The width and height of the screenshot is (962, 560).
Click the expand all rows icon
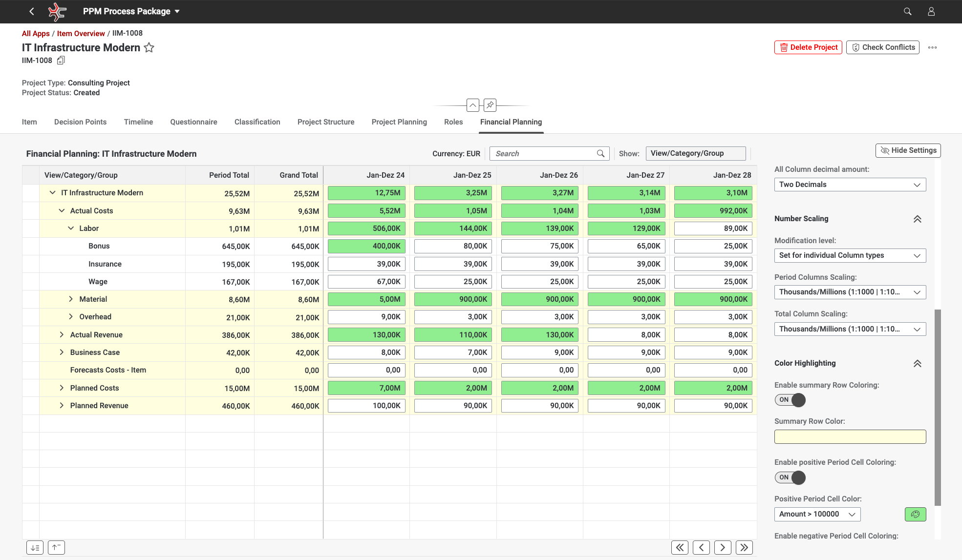click(35, 547)
